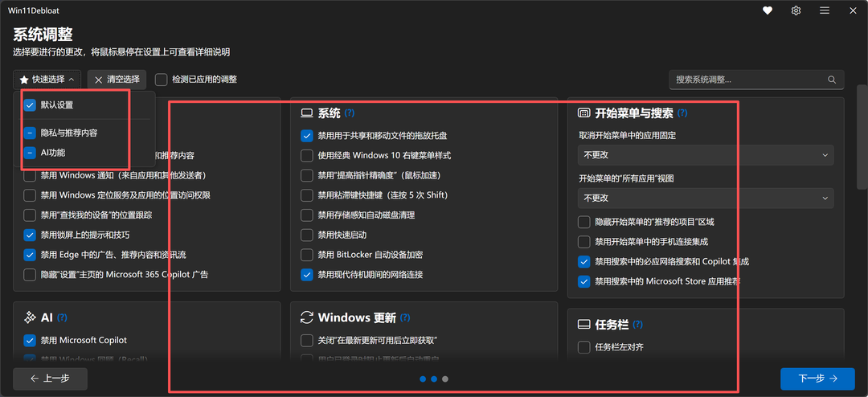Screen dimensions: 868x397
Task: Uncheck 禁用 Edge 中的广告 checkbox
Action: [30, 255]
